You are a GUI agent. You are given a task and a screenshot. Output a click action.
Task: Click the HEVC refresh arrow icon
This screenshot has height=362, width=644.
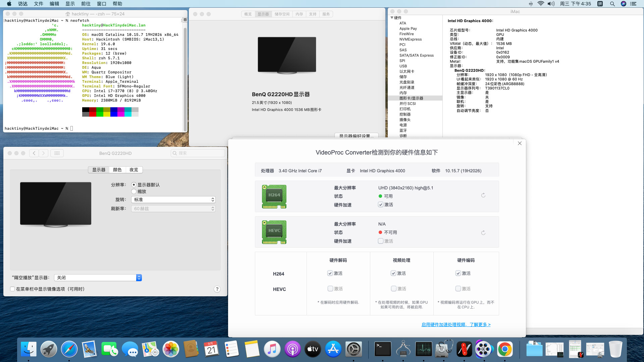tap(483, 233)
